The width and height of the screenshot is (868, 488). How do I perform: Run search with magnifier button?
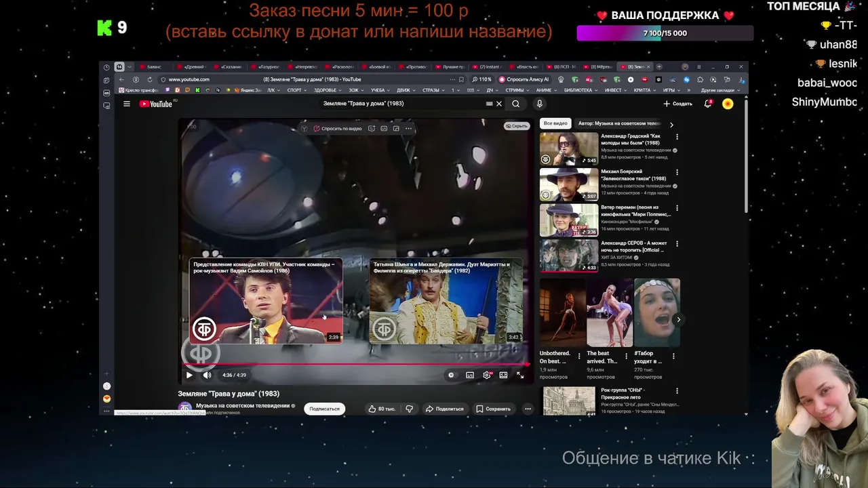pyautogui.click(x=515, y=104)
